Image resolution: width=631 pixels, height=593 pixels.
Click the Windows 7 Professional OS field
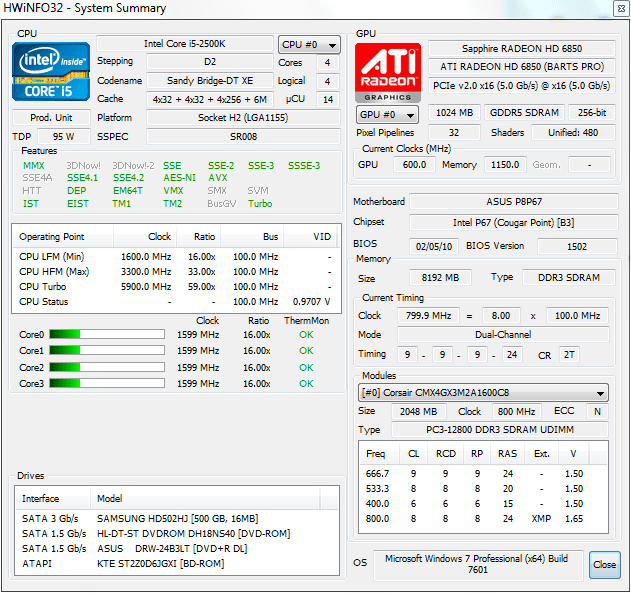coord(477,564)
